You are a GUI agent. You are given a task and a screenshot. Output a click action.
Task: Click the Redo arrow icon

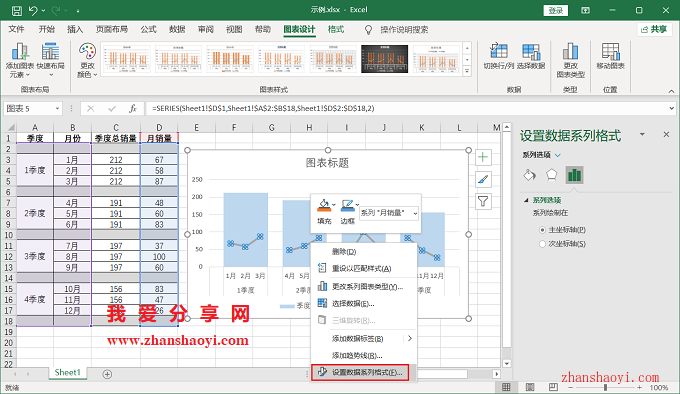56,10
